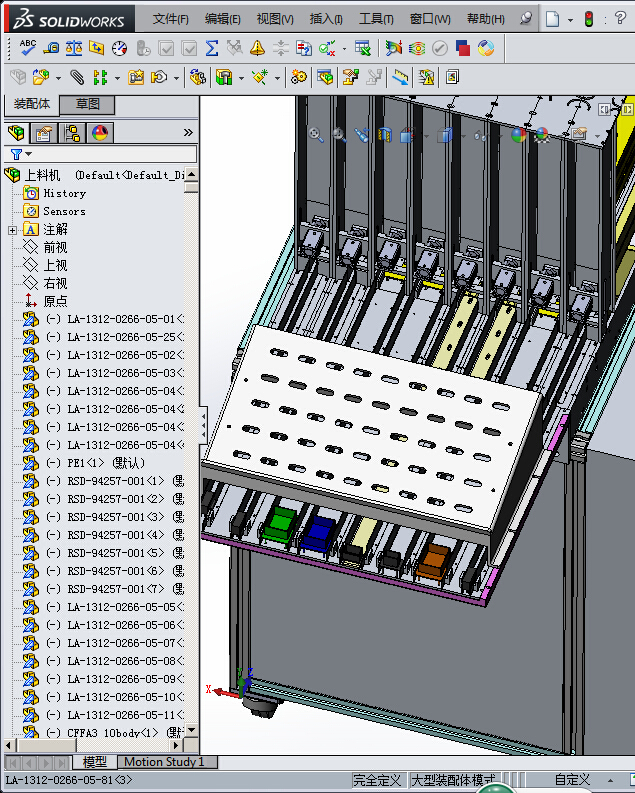Open Linear Pattern dropdown arrow
The height and width of the screenshot is (793, 635).
point(117,78)
